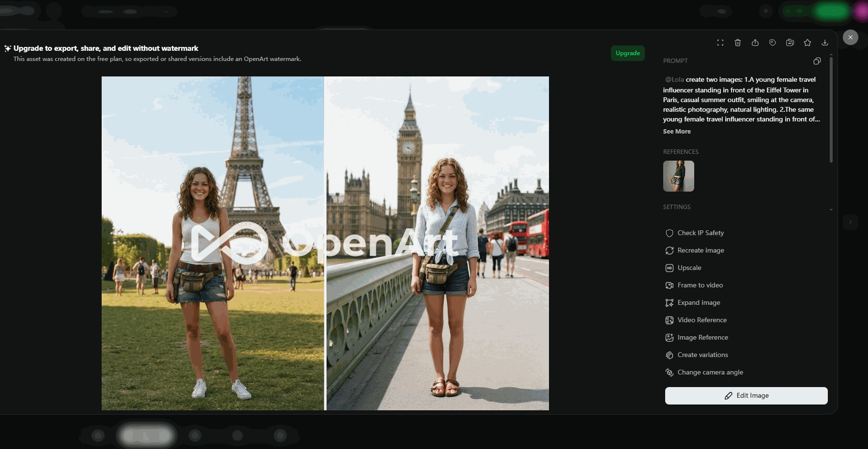Click the tag icon in top toolbar
868x449 pixels.
[x=773, y=43]
